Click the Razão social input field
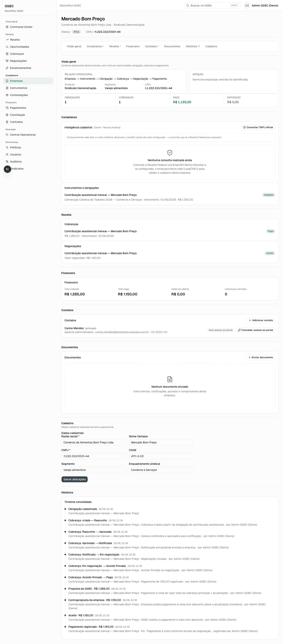Viewport: 283px width, 644px height. click(93, 442)
